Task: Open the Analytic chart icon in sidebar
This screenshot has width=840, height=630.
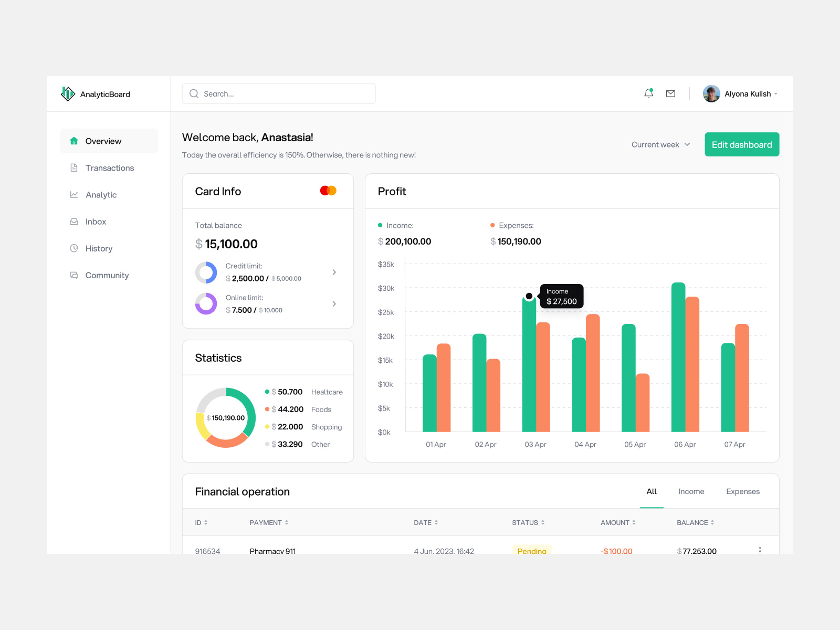Action: pyautogui.click(x=73, y=194)
